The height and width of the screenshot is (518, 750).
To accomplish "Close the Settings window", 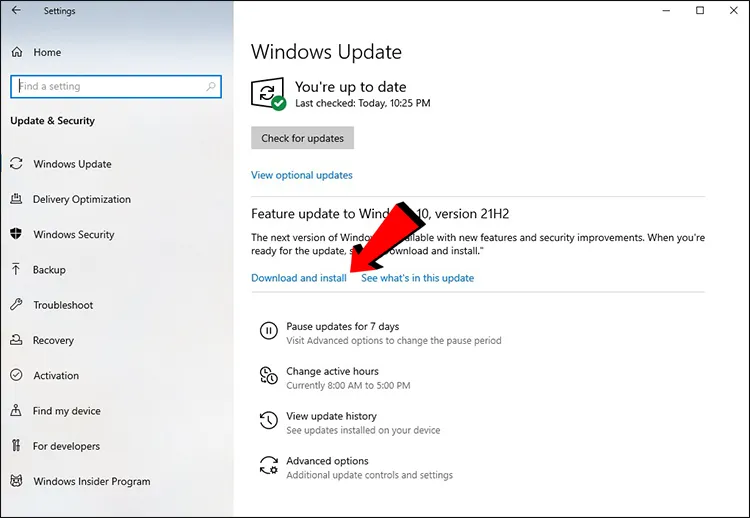I will [x=734, y=10].
